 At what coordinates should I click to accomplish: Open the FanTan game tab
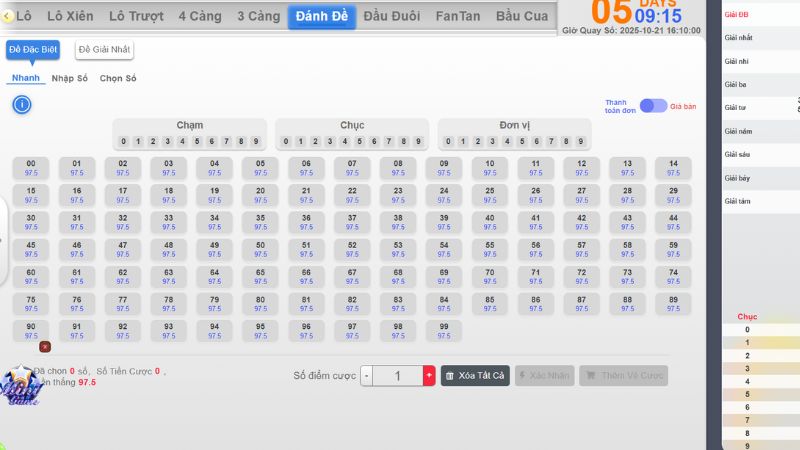coord(458,17)
